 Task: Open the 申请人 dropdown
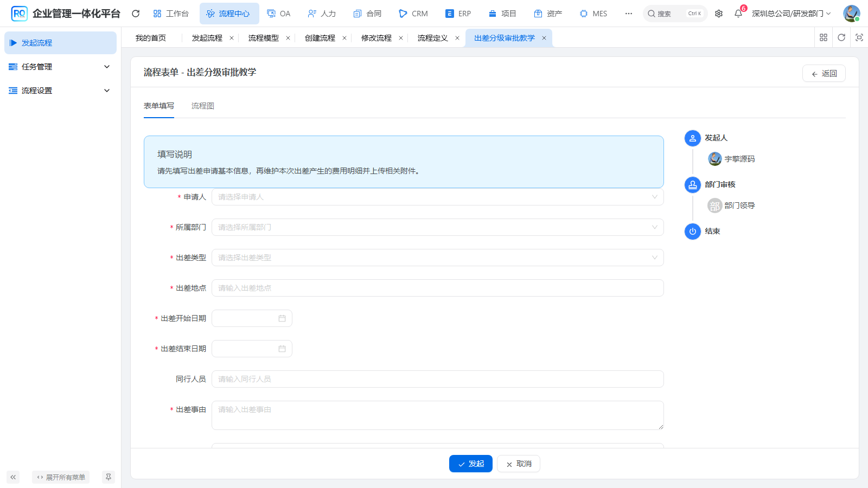pyautogui.click(x=438, y=197)
